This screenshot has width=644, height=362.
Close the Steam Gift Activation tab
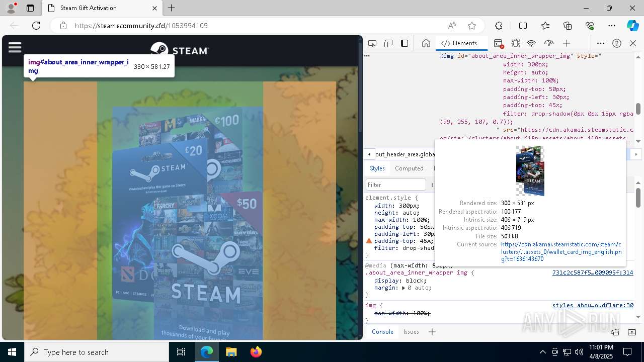155,8
